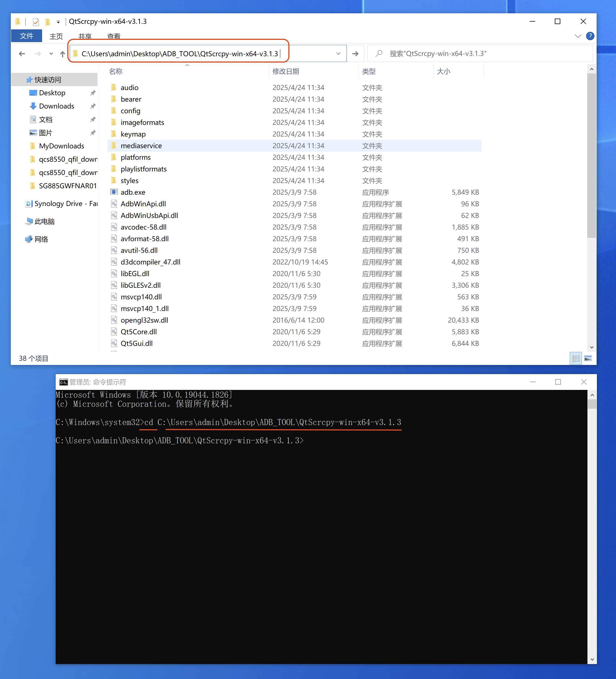Click Command Prompt scrollbar down arrow

[x=592, y=660]
